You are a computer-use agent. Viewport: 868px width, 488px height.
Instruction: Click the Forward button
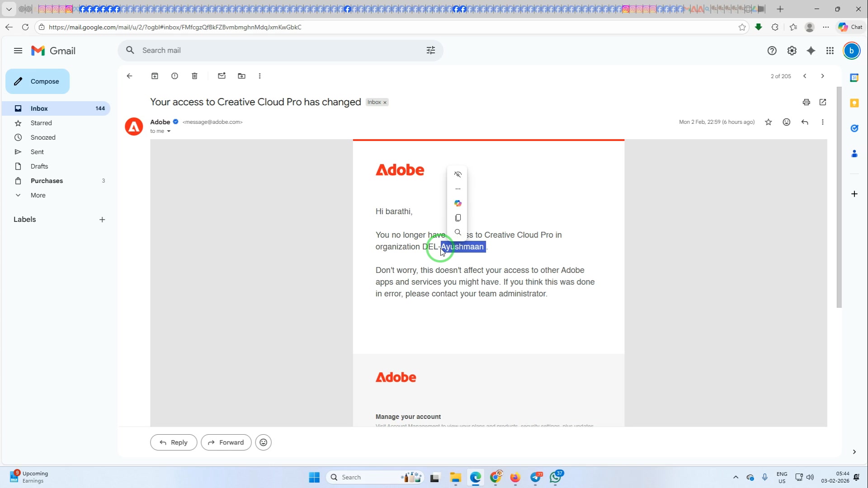(x=226, y=442)
